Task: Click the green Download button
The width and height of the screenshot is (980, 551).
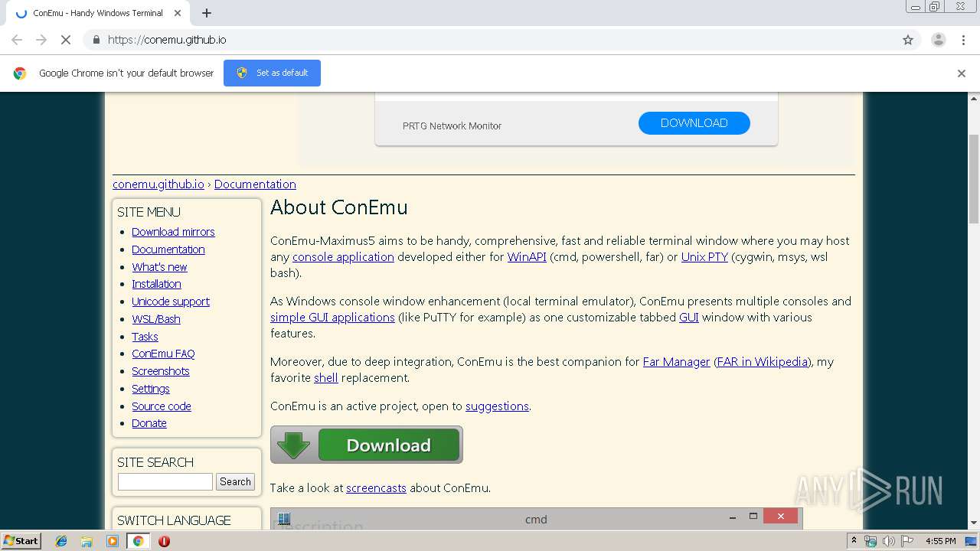Action: coord(367,445)
